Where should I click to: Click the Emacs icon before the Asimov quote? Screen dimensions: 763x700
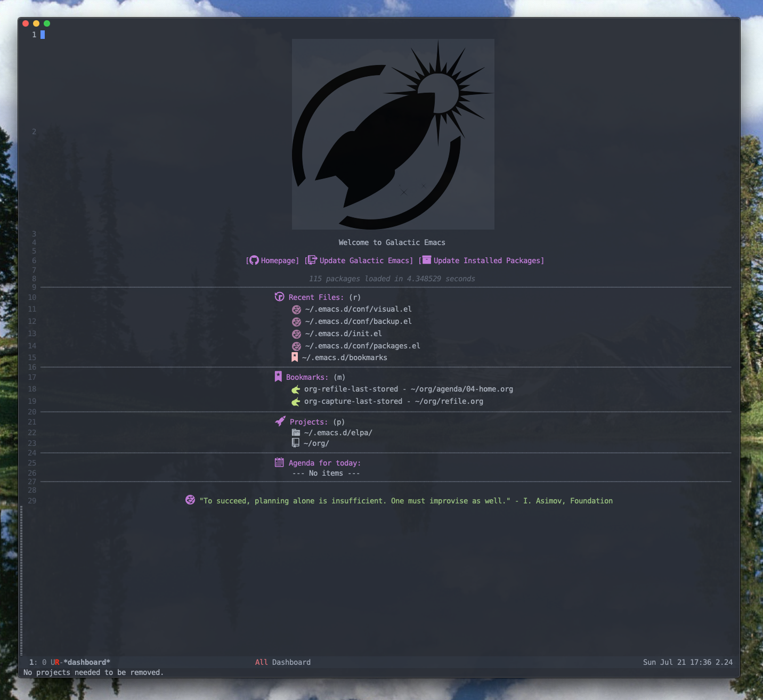pos(190,500)
